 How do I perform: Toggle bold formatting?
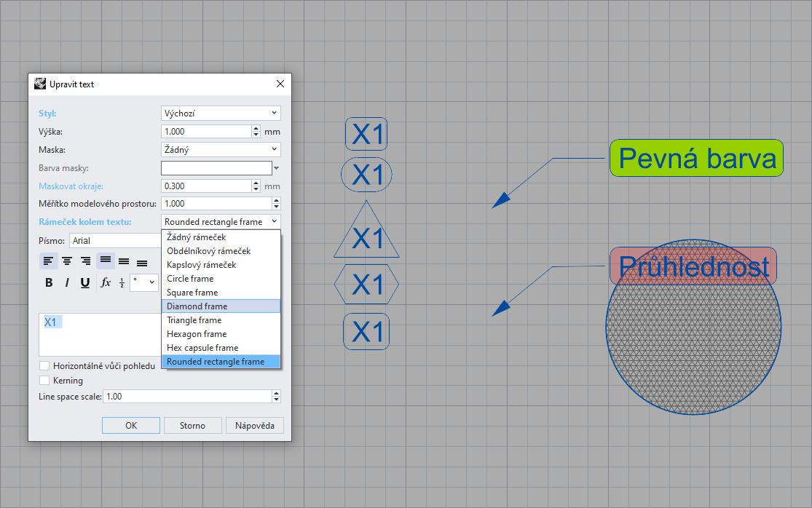click(x=49, y=282)
